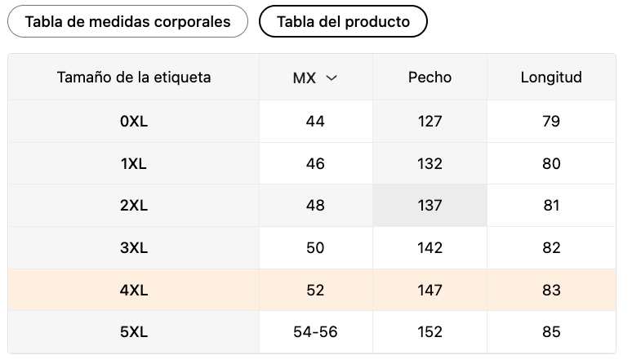Select the 0XL size row label

tap(134, 122)
